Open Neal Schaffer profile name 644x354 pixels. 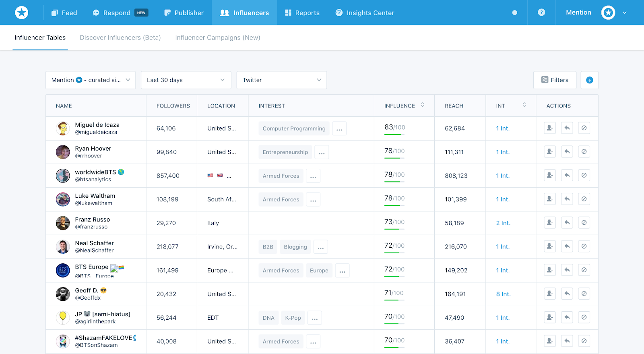coord(94,243)
